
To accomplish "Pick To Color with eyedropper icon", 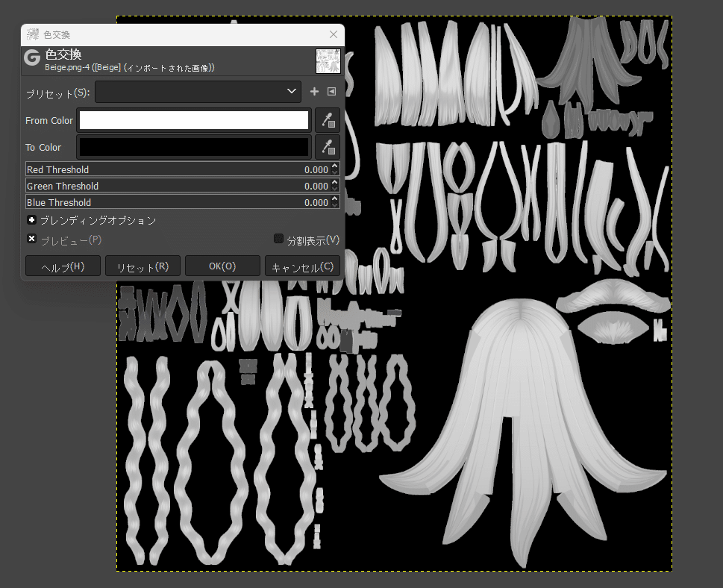I will [x=328, y=147].
